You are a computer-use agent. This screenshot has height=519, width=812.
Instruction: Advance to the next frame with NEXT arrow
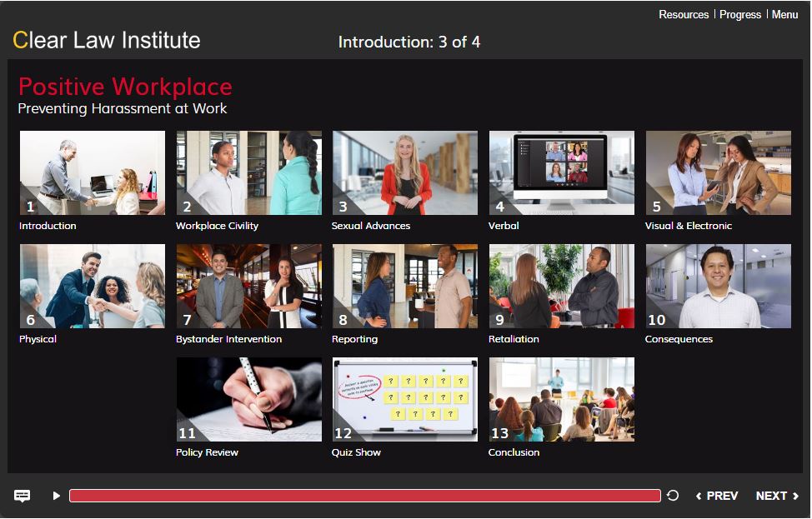774,495
